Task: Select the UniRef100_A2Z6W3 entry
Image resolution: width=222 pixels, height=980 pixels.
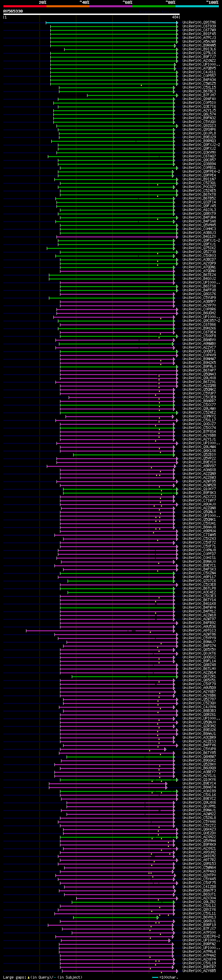Action: click(x=199, y=477)
